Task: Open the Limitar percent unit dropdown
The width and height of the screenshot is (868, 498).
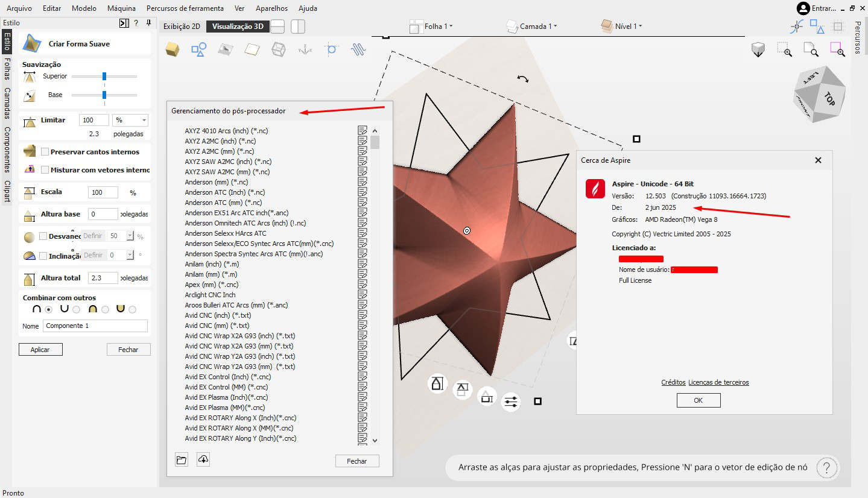Action: coord(130,120)
